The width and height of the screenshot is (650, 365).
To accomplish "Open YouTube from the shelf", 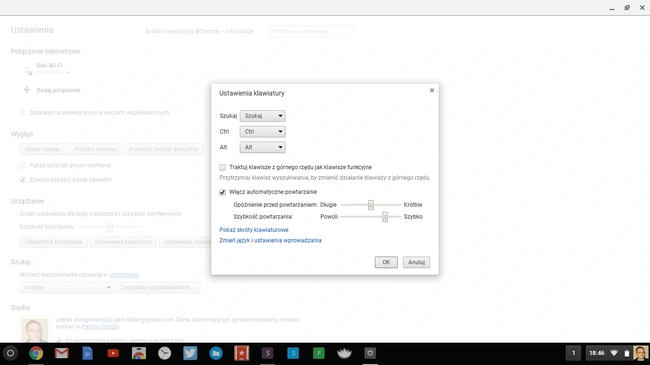I will [113, 353].
